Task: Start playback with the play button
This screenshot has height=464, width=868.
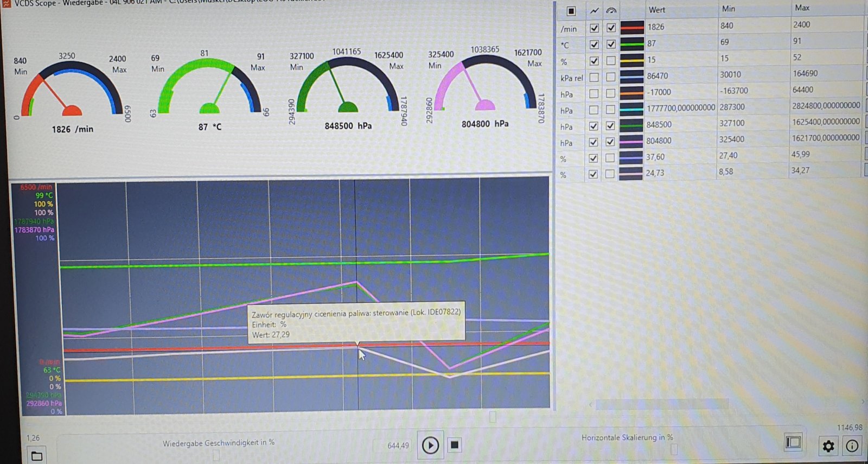Action: coord(430,446)
